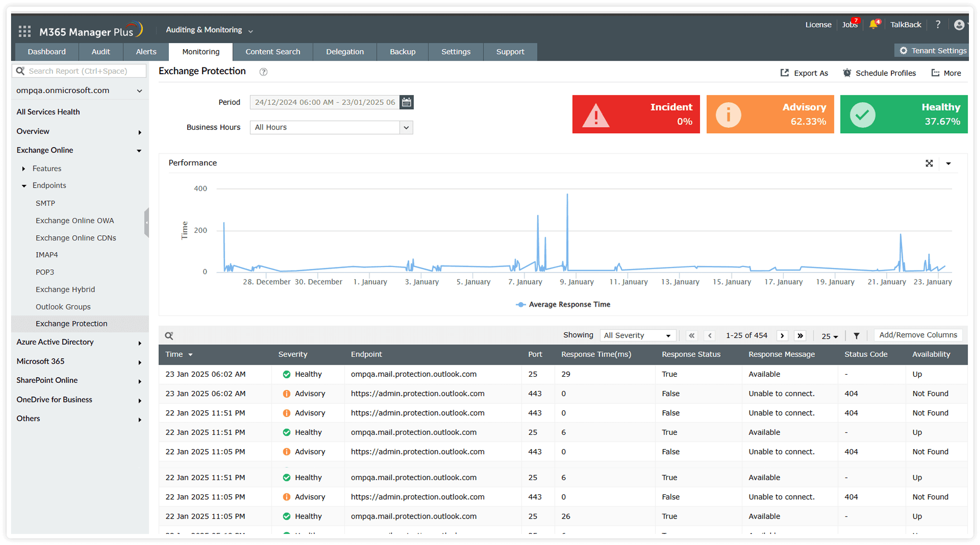980x545 pixels.
Task: Switch to the Content Search tab
Action: pyautogui.click(x=273, y=51)
